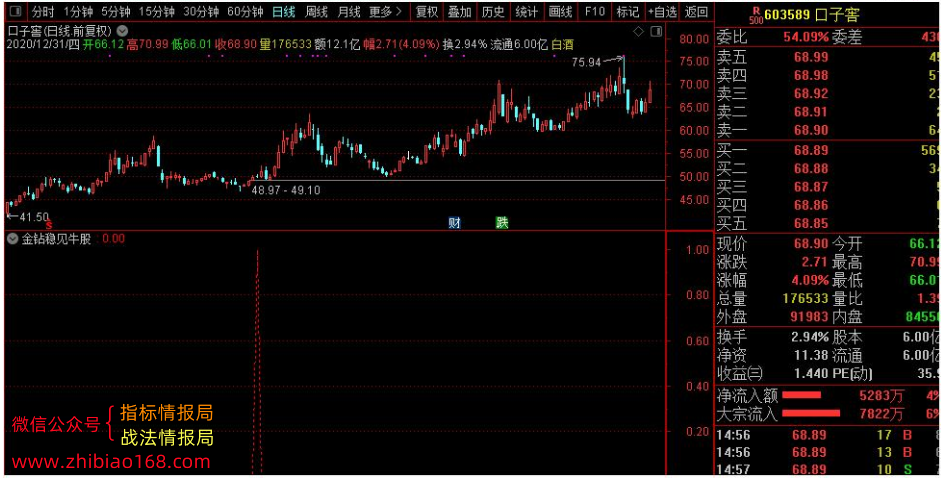Click the 收益(三) value 1.440
941x478 pixels.
[x=811, y=374]
